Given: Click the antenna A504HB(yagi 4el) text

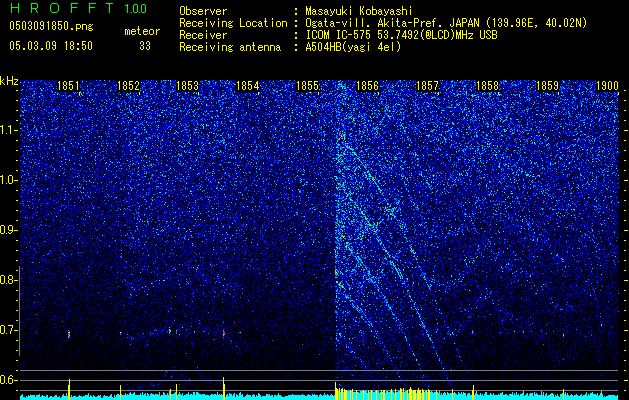Looking at the screenshot, I should pyautogui.click(x=353, y=47).
